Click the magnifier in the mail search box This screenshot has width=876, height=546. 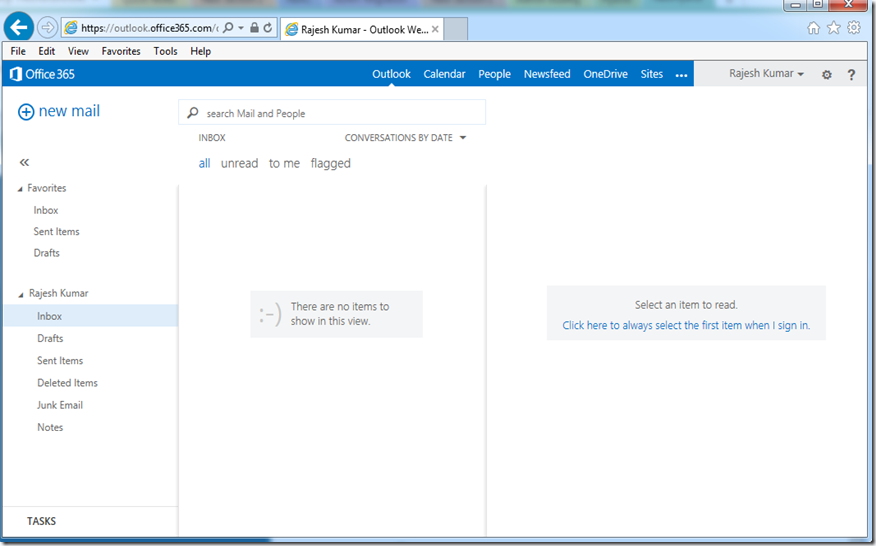(192, 113)
